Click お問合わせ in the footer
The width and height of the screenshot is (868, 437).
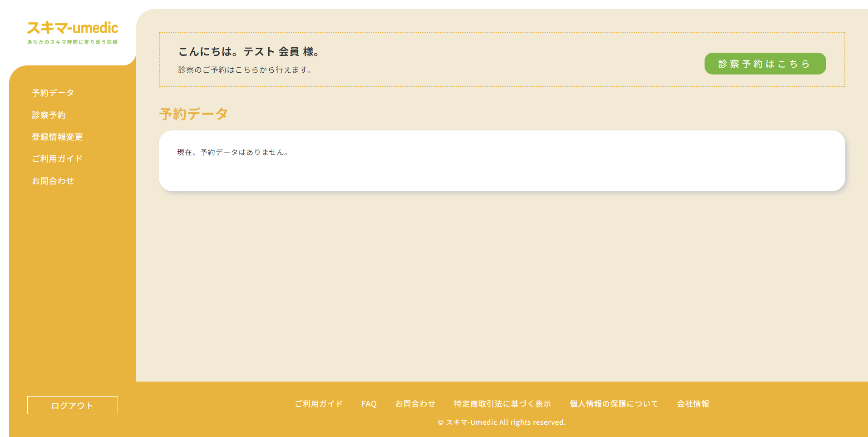pyautogui.click(x=415, y=403)
